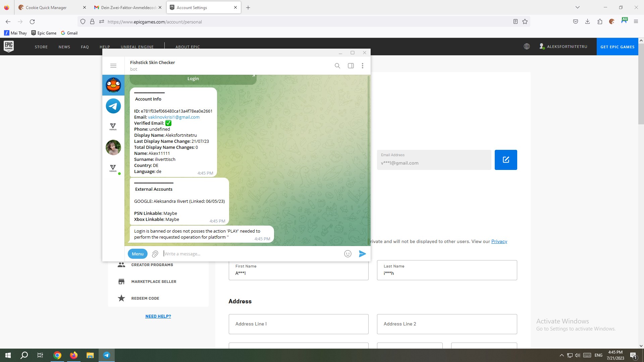Open a new browser tab
Image resolution: width=644 pixels, height=362 pixels.
point(248,7)
